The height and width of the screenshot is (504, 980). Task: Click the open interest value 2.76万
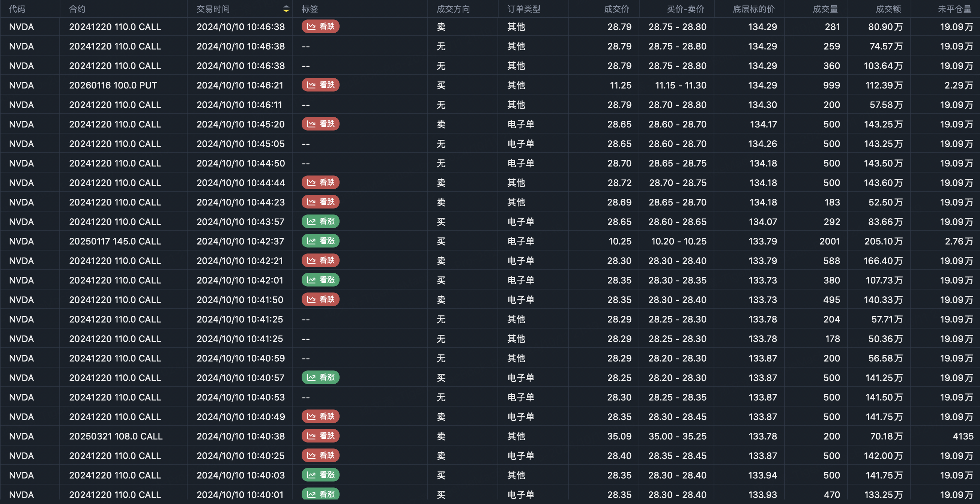tap(959, 241)
